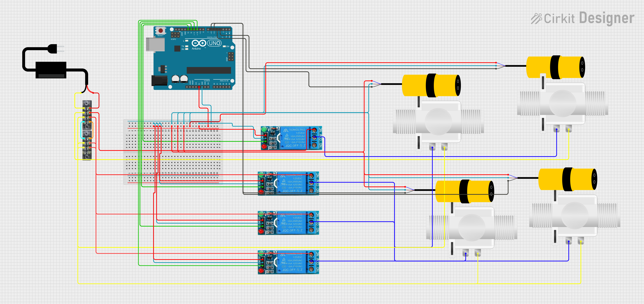Click the red LED on the bottom relay
This screenshot has height=304, width=644.
pyautogui.click(x=261, y=271)
